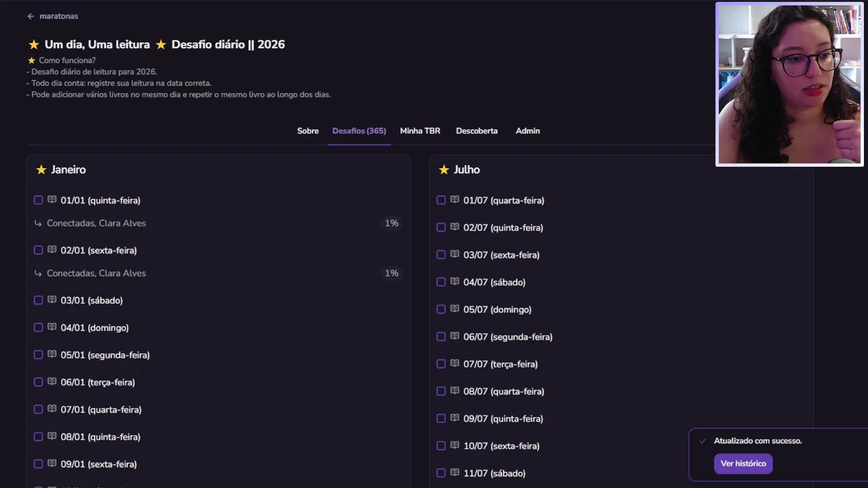Click the star icon beside Janeiro heading
Viewport: 868px width, 488px height.
point(41,169)
